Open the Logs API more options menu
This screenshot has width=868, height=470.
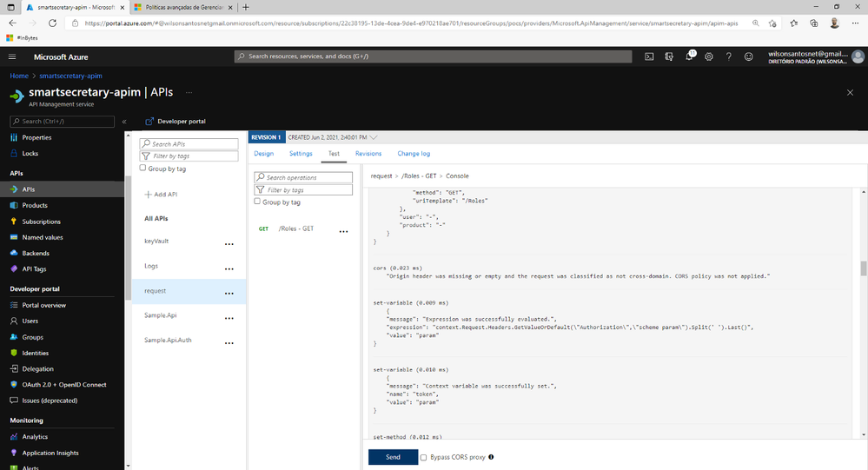229,269
